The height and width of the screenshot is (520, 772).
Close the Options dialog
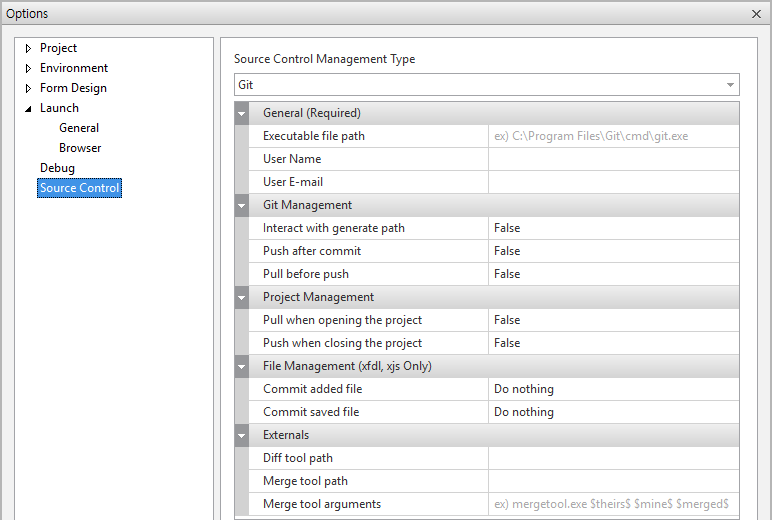click(756, 14)
